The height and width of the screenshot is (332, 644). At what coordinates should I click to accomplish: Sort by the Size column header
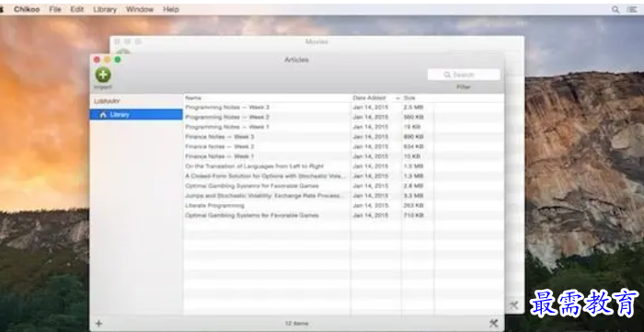pyautogui.click(x=418, y=98)
